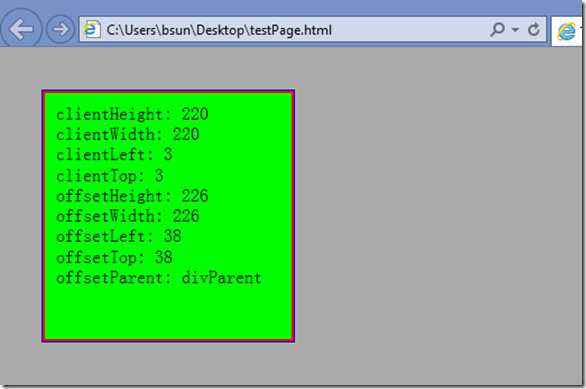
Task: Click the browser Forward arrow button
Action: coord(60,29)
